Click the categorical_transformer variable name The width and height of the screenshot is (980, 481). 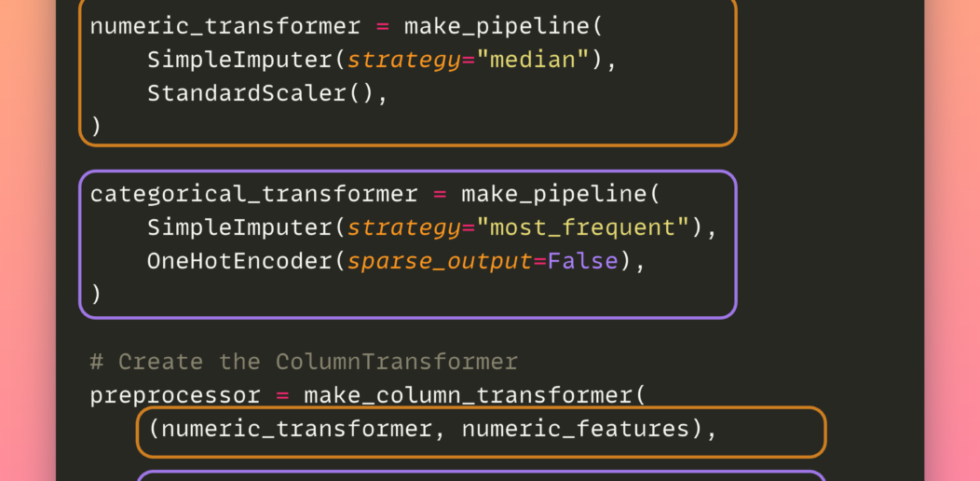253,194
